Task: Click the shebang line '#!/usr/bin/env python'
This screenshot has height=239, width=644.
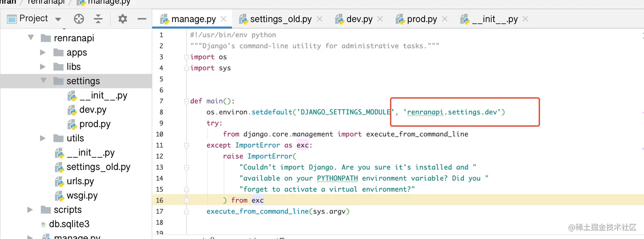Action: click(233, 35)
